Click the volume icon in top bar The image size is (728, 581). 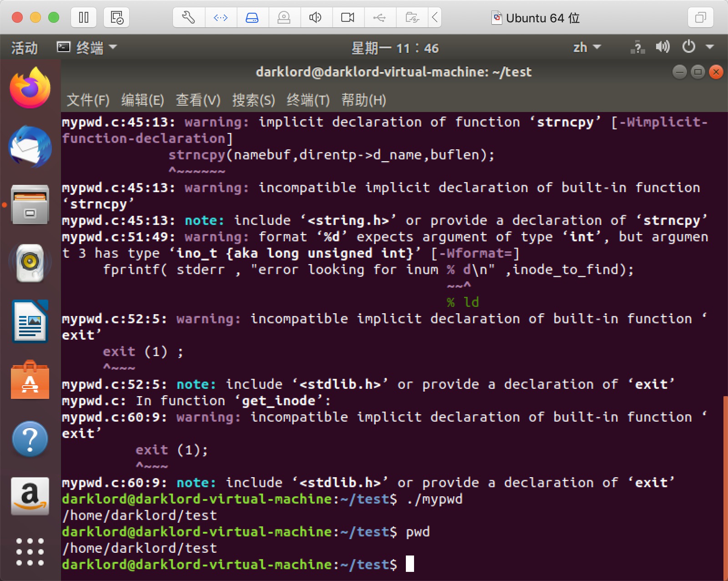pos(662,47)
